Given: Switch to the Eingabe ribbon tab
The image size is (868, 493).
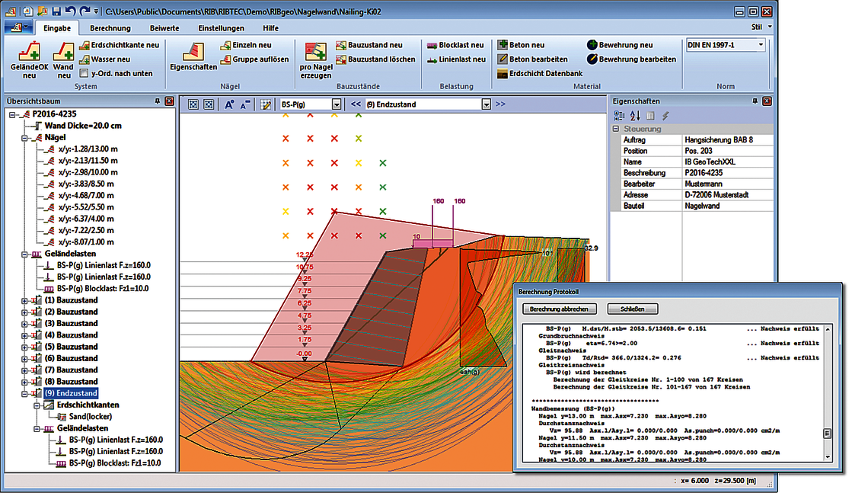Looking at the screenshot, I should tap(57, 27).
